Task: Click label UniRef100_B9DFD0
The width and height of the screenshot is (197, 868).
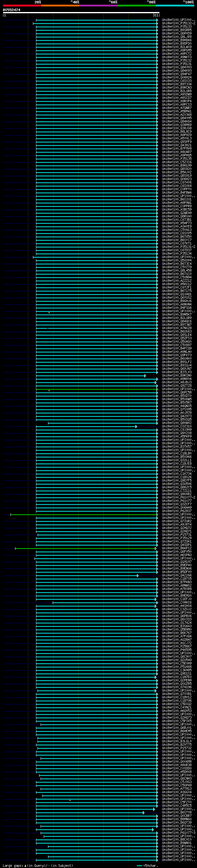Action: (177, 43)
